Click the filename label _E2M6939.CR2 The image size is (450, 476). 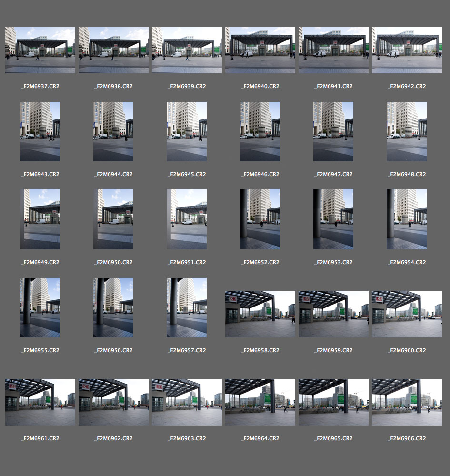pos(187,87)
